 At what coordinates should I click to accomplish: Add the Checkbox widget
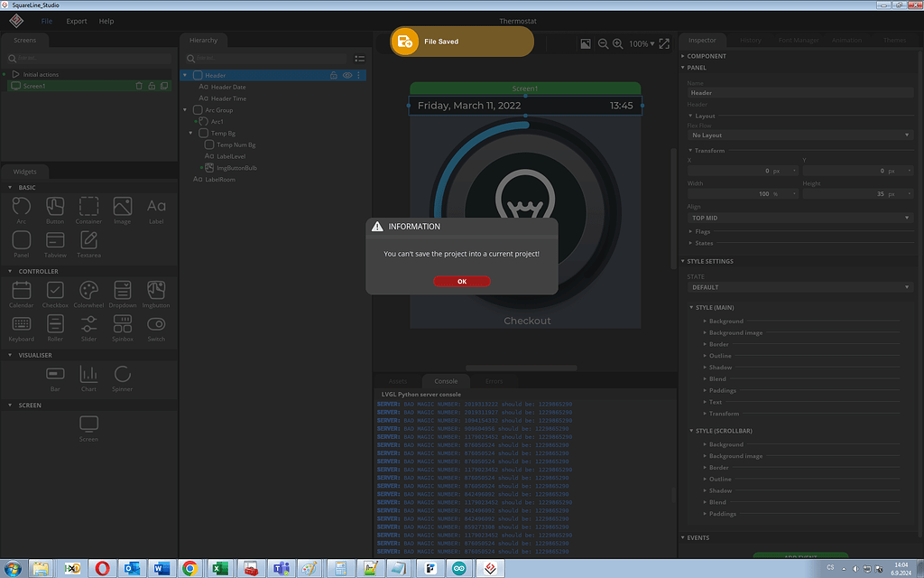[x=55, y=294]
